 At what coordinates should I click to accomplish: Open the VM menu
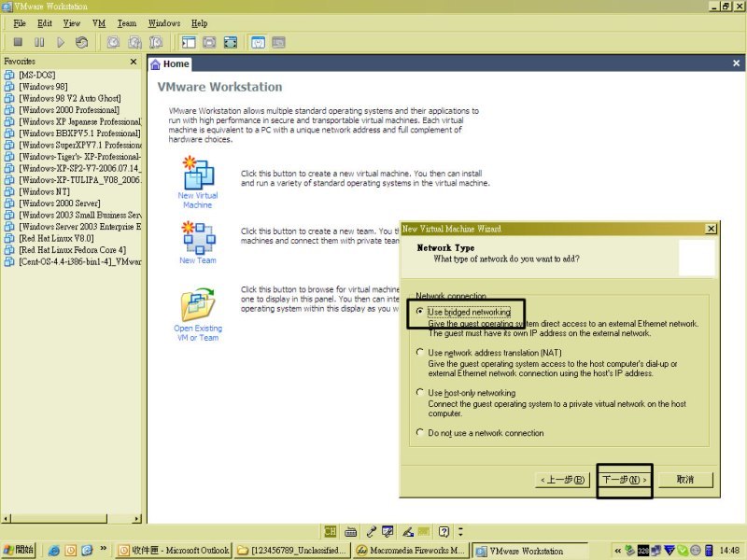pyautogui.click(x=99, y=23)
